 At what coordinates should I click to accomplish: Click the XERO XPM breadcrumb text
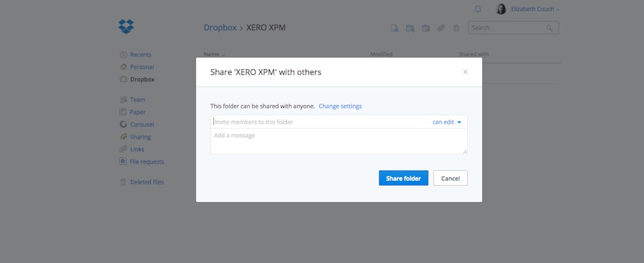tap(265, 27)
